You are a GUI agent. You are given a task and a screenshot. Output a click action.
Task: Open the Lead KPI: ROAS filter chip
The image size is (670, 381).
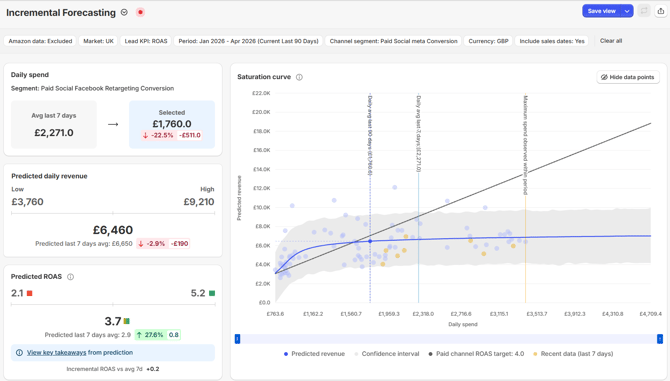pos(146,41)
